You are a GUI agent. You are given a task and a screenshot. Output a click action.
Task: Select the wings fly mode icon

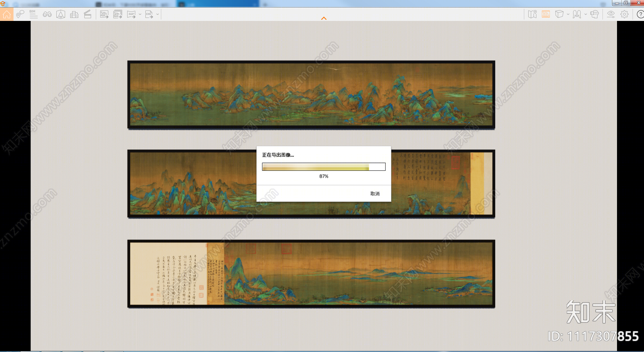click(x=577, y=14)
